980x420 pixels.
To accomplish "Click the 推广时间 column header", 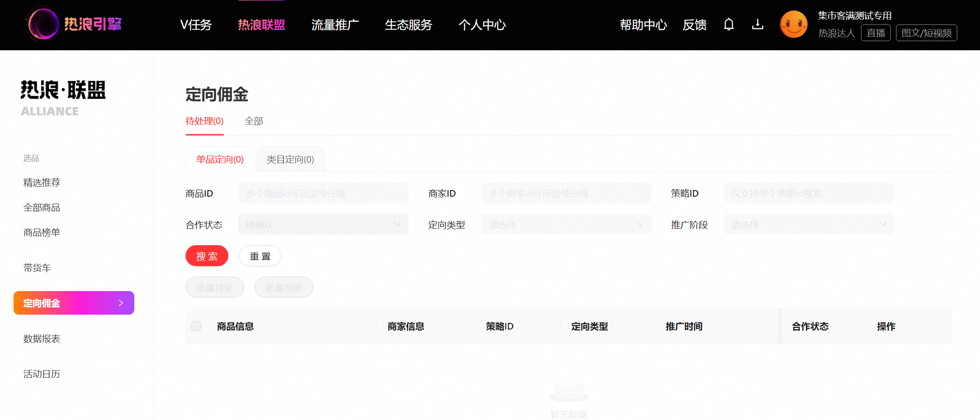I will [684, 326].
